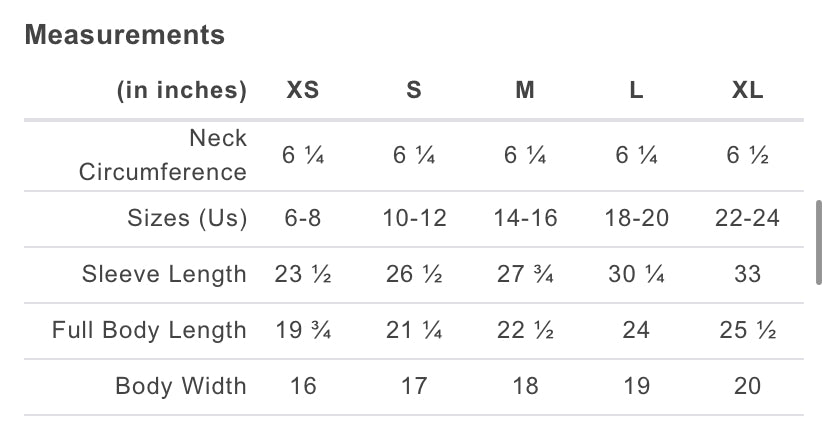The image size is (828, 433).
Task: Select the M size column header
Action: 525,90
